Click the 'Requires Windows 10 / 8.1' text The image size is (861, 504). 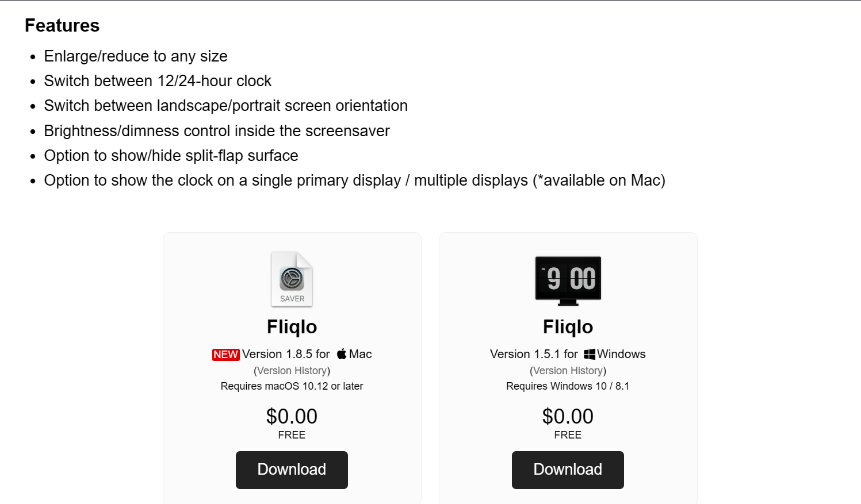(567, 386)
